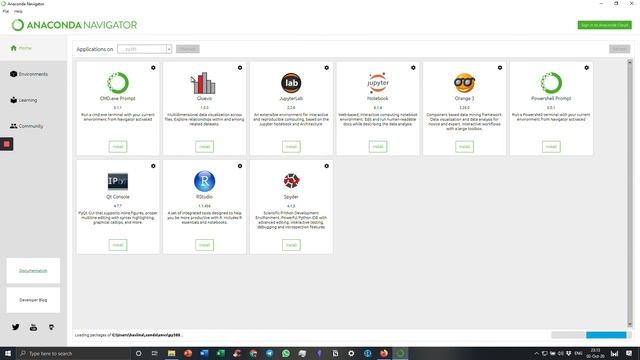The width and height of the screenshot is (640, 360).
Task: Open the Documentation link
Action: tap(33, 271)
